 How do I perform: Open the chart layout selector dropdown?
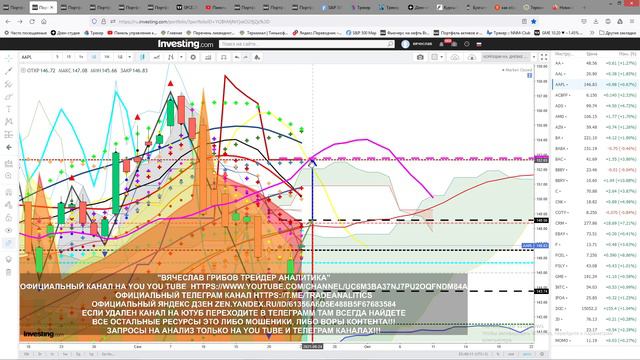click(437, 57)
